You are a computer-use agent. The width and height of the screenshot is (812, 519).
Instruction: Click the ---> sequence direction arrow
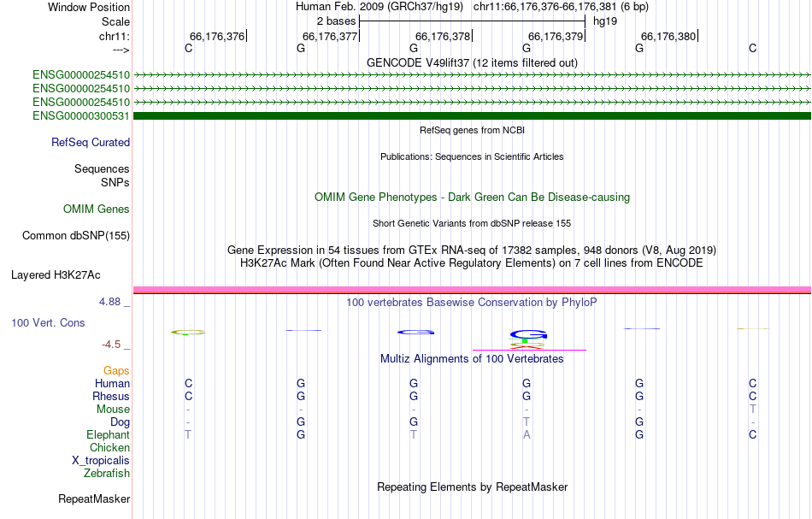pyautogui.click(x=121, y=50)
